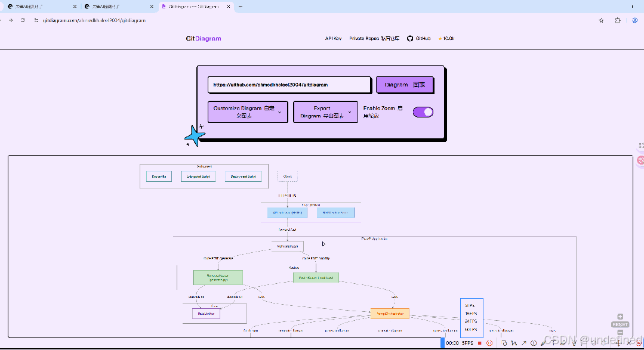
Task: Click the purple Diagram button
Action: [x=405, y=85]
